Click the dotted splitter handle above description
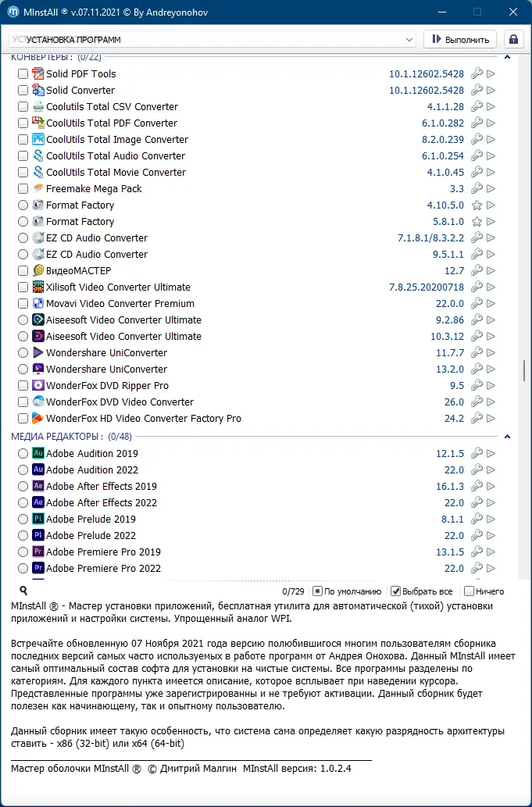This screenshot has height=807, width=532. pyautogui.click(x=266, y=580)
